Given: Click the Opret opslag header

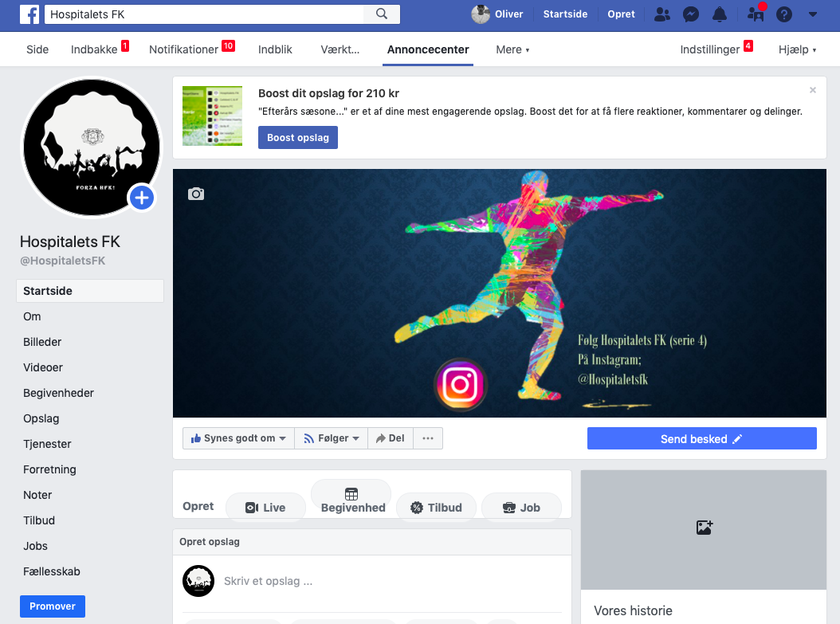Looking at the screenshot, I should pyautogui.click(x=210, y=542).
